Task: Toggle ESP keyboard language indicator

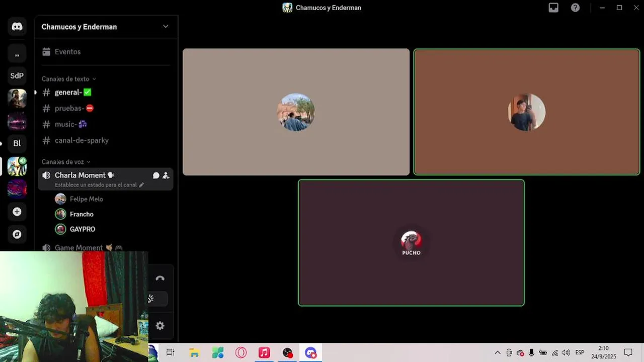Action: pos(580,352)
